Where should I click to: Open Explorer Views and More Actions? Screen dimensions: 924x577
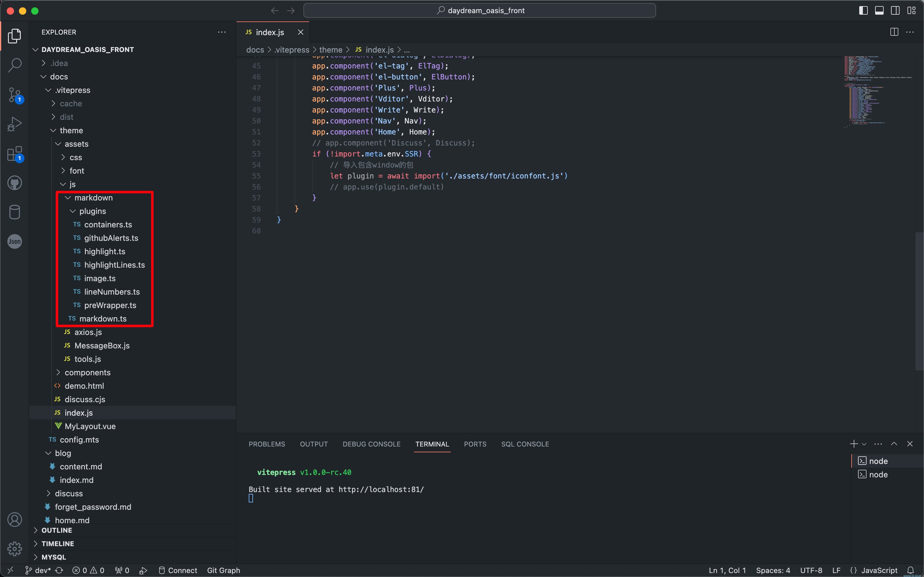(222, 32)
